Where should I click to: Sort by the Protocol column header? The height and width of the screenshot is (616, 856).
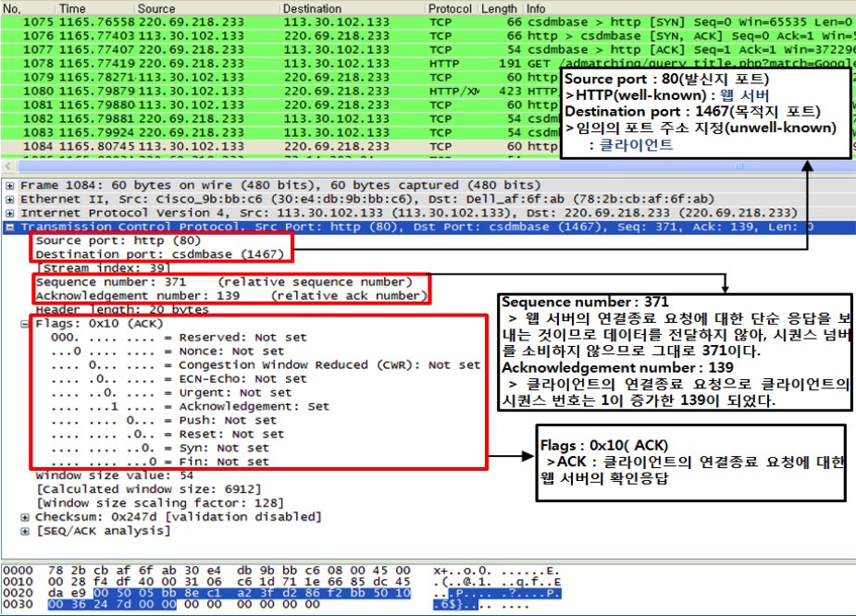(x=452, y=8)
